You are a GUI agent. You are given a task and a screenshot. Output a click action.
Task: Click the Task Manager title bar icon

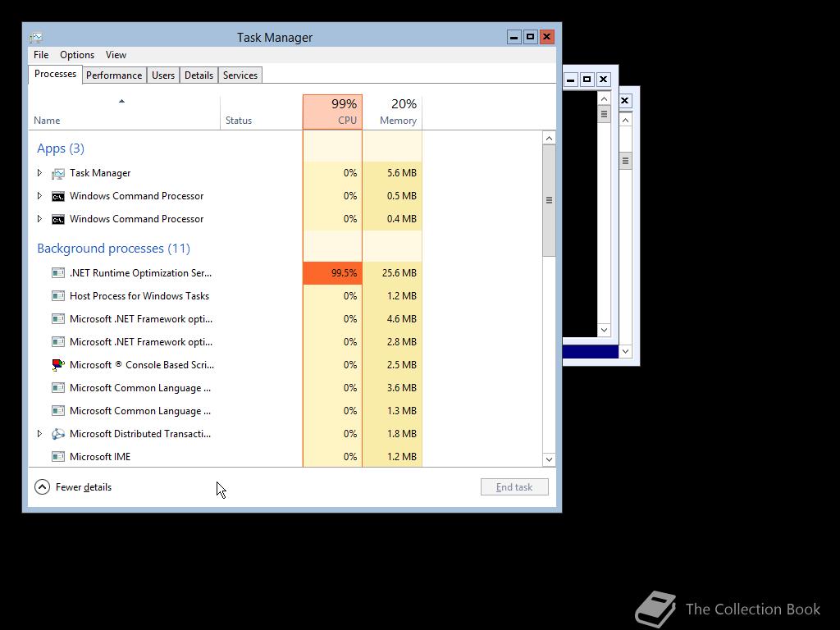tap(36, 38)
